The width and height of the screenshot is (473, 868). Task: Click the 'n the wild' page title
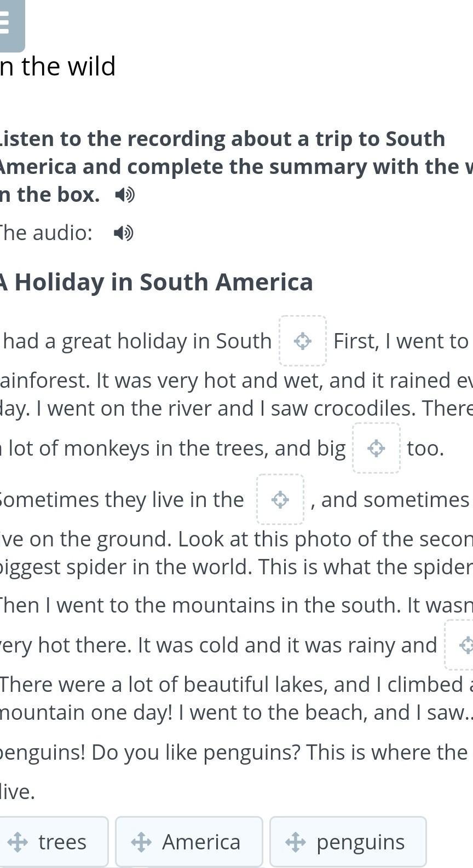pyautogui.click(x=58, y=67)
